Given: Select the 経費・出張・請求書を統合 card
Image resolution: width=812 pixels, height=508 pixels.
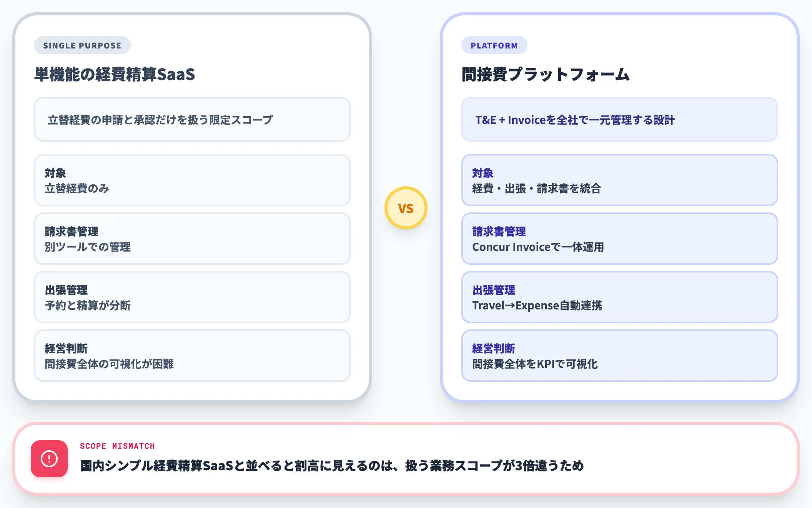Looking at the screenshot, I should [620, 180].
